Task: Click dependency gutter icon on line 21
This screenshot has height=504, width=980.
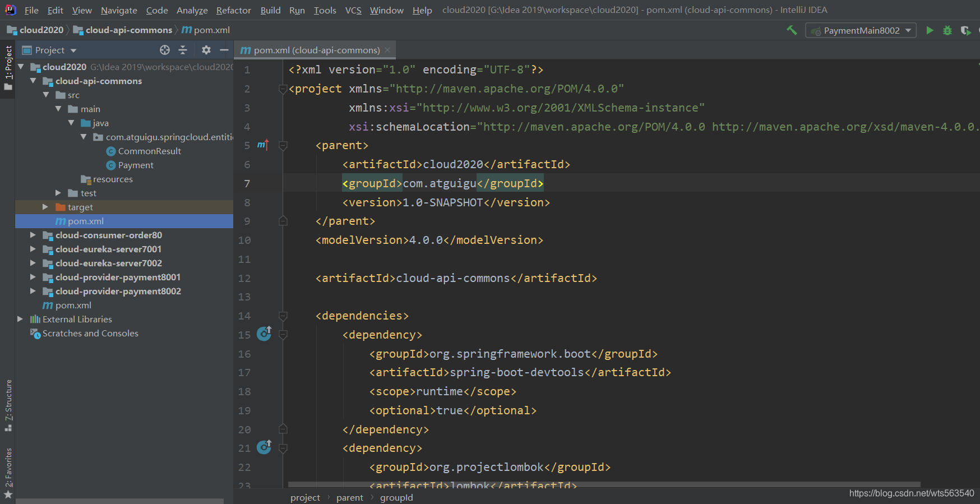Action: tap(264, 447)
